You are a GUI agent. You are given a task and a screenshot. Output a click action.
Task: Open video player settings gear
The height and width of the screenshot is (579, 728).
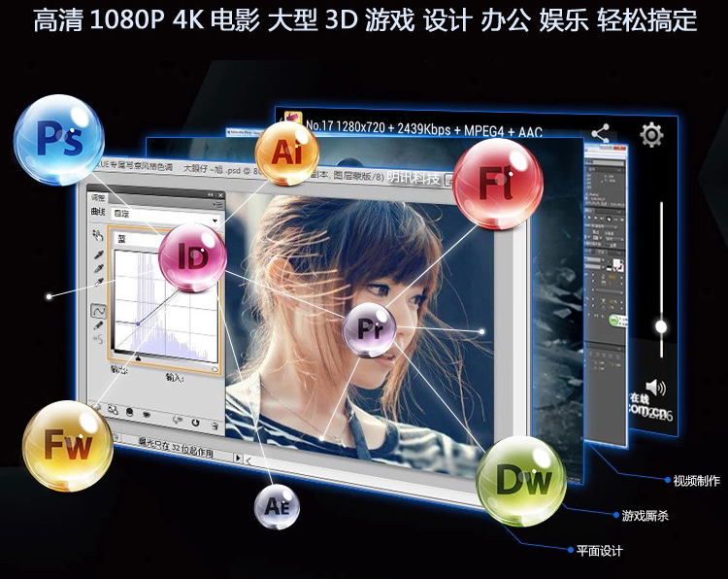(x=651, y=135)
